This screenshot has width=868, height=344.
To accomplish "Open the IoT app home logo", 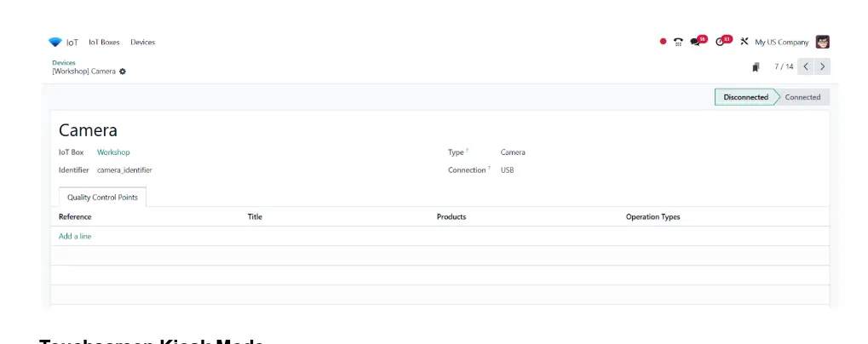I will [55, 42].
